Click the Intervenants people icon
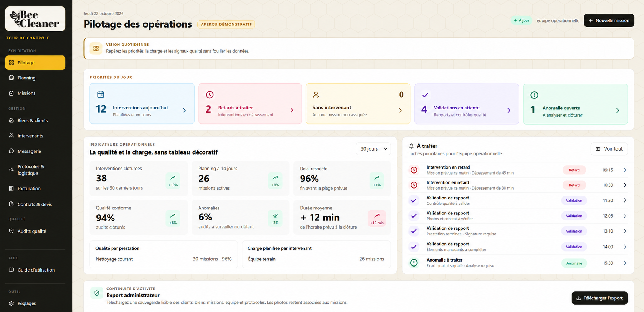Viewport: 644px width, 312px height. tap(11, 136)
